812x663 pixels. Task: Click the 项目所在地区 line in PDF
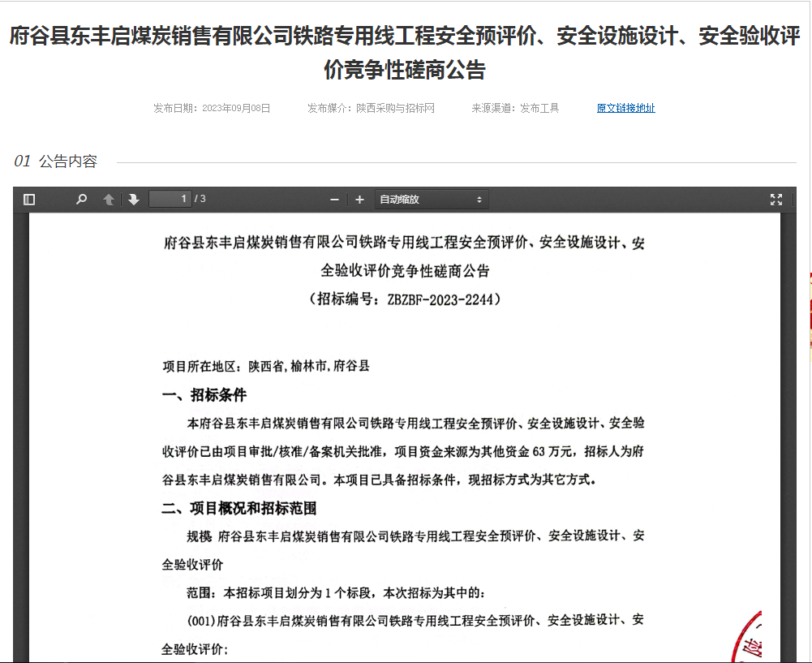pos(266,366)
